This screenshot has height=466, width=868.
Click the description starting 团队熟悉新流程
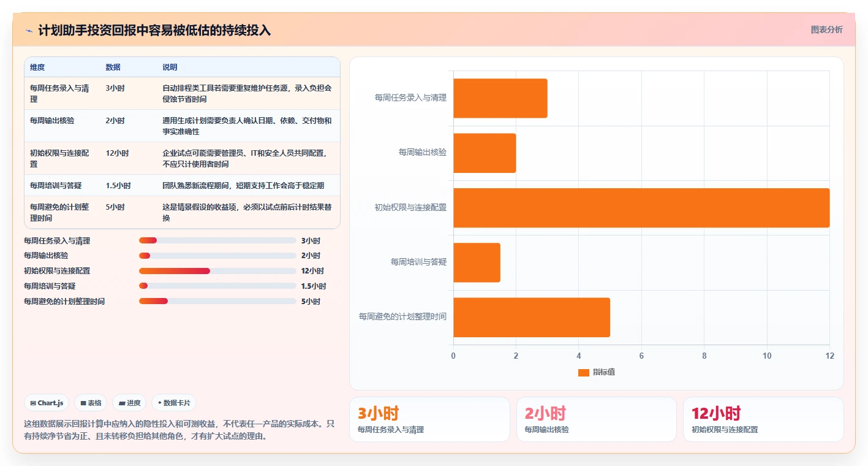coord(243,185)
